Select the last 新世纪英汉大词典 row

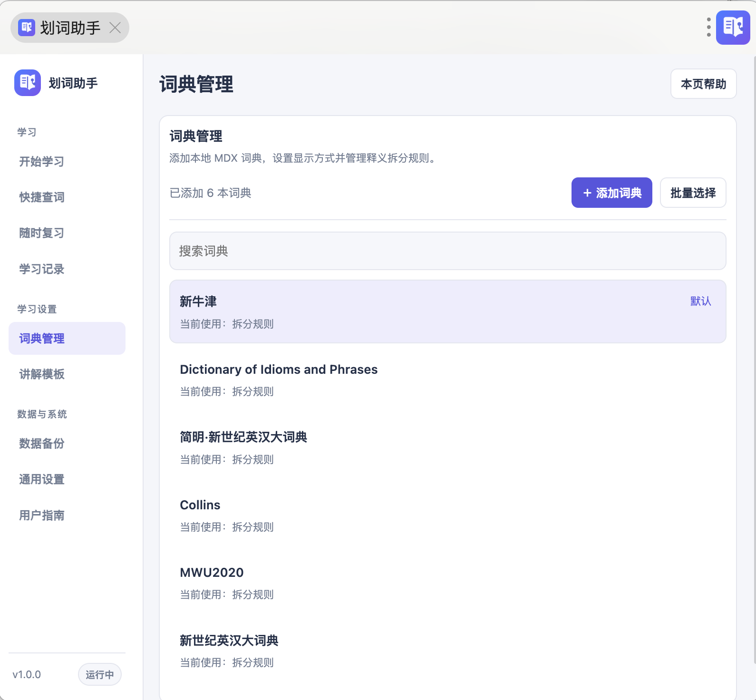[x=448, y=651]
